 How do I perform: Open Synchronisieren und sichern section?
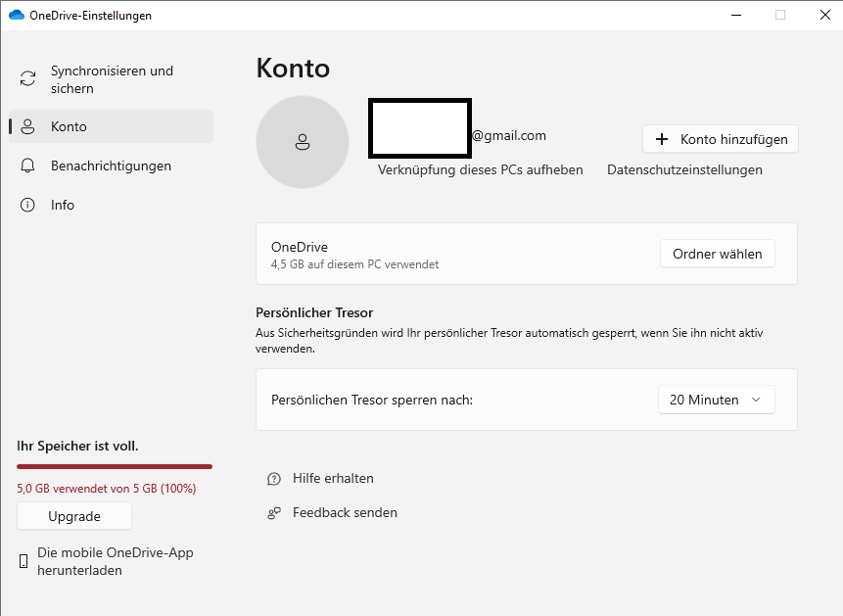tap(112, 79)
